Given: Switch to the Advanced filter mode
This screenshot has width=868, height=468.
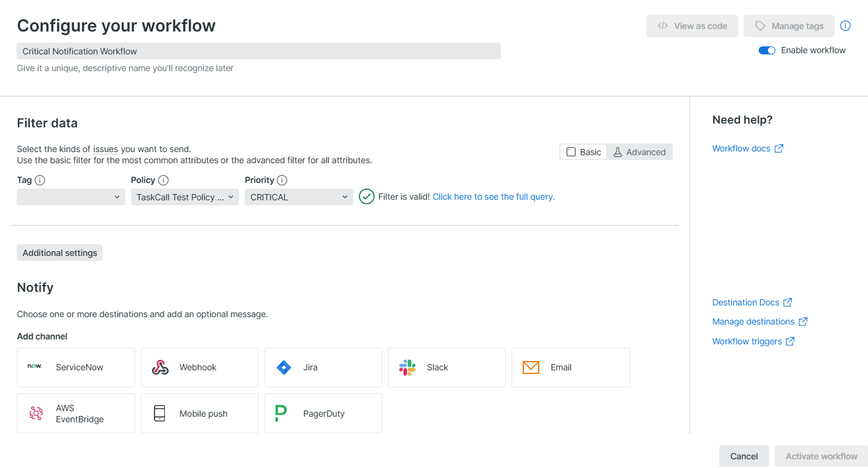Looking at the screenshot, I should (x=639, y=152).
